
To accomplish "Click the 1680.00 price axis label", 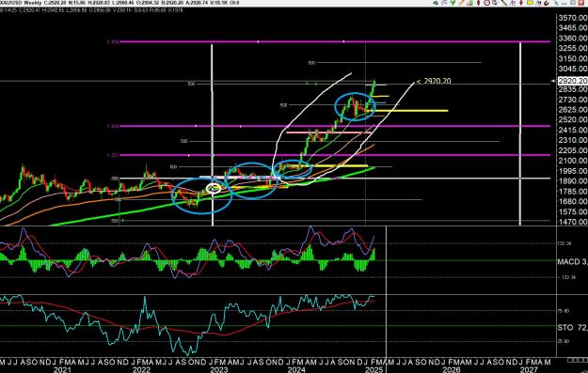I will pyautogui.click(x=573, y=201).
